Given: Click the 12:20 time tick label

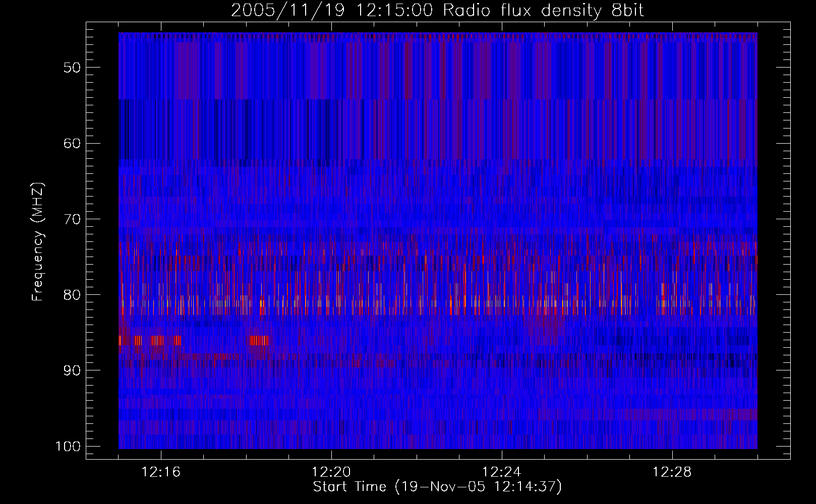Looking at the screenshot, I should pos(331,472).
